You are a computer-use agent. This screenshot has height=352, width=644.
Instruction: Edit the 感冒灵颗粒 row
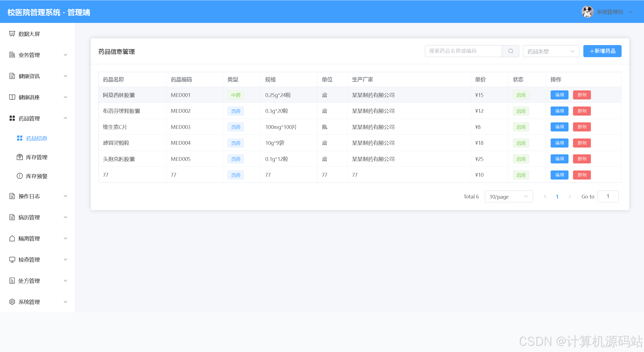pyautogui.click(x=559, y=143)
